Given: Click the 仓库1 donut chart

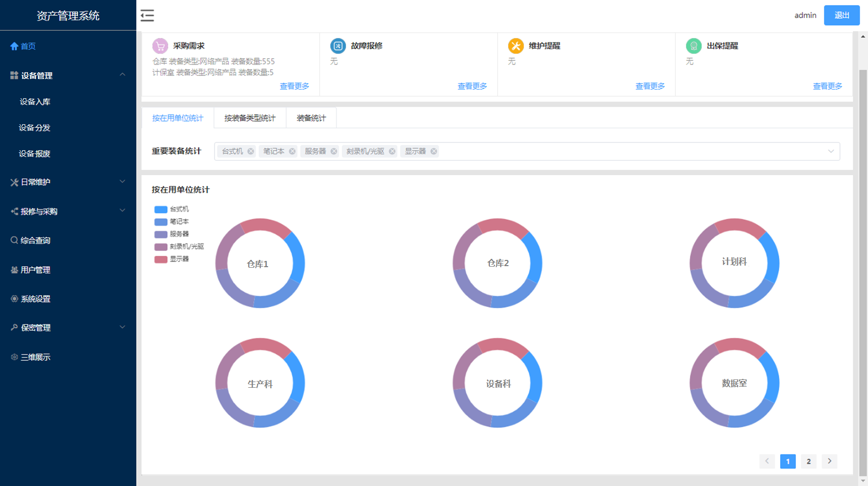Looking at the screenshot, I should (260, 263).
